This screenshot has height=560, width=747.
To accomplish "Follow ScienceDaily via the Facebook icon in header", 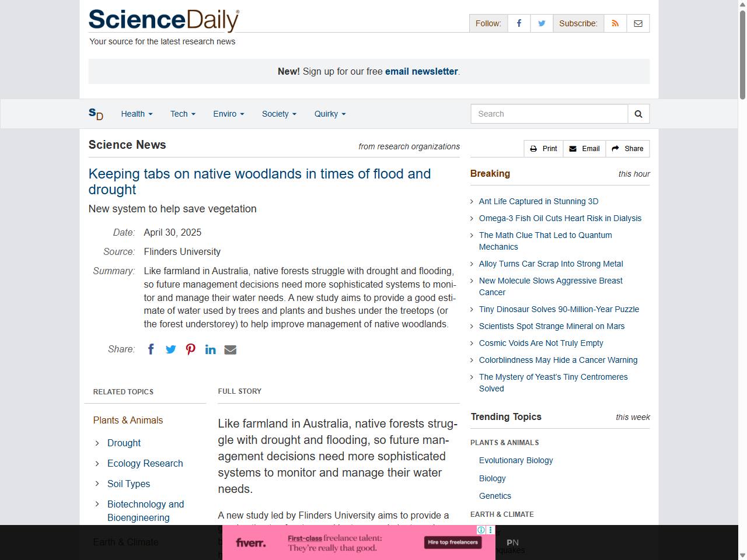I will (x=518, y=23).
